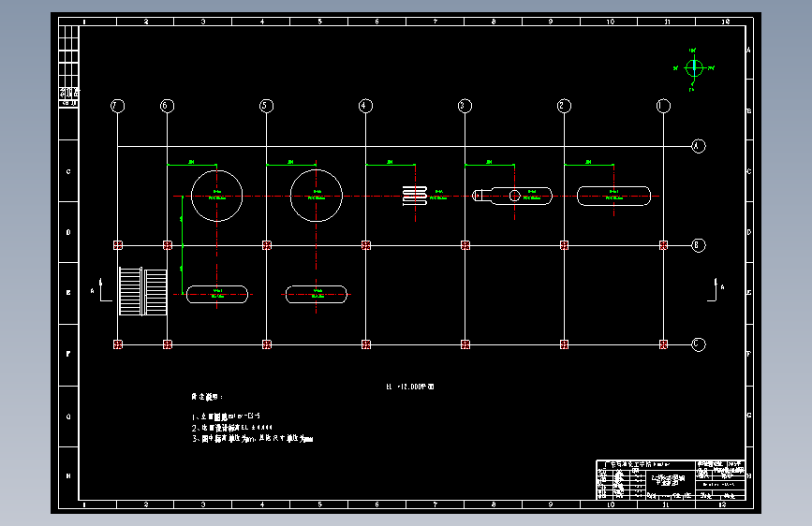Viewport: 812px width, 526px height.
Task: Select row axis bubble C
Action: 699,344
